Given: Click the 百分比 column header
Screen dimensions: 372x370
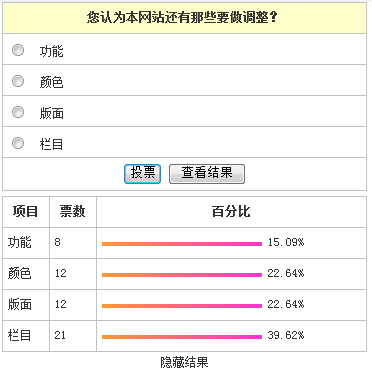Looking at the screenshot, I should 231,212.
